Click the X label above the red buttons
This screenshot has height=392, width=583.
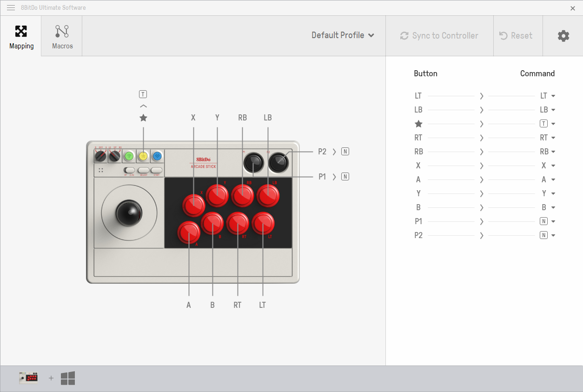click(x=193, y=118)
